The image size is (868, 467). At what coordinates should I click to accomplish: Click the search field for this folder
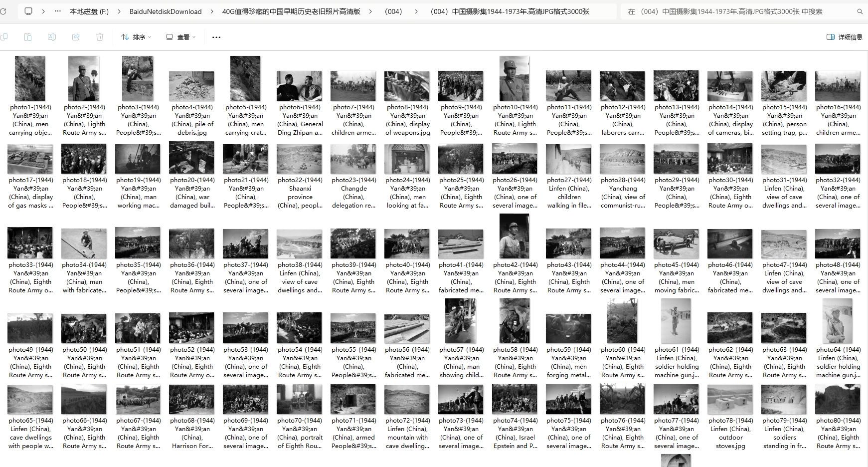click(738, 11)
